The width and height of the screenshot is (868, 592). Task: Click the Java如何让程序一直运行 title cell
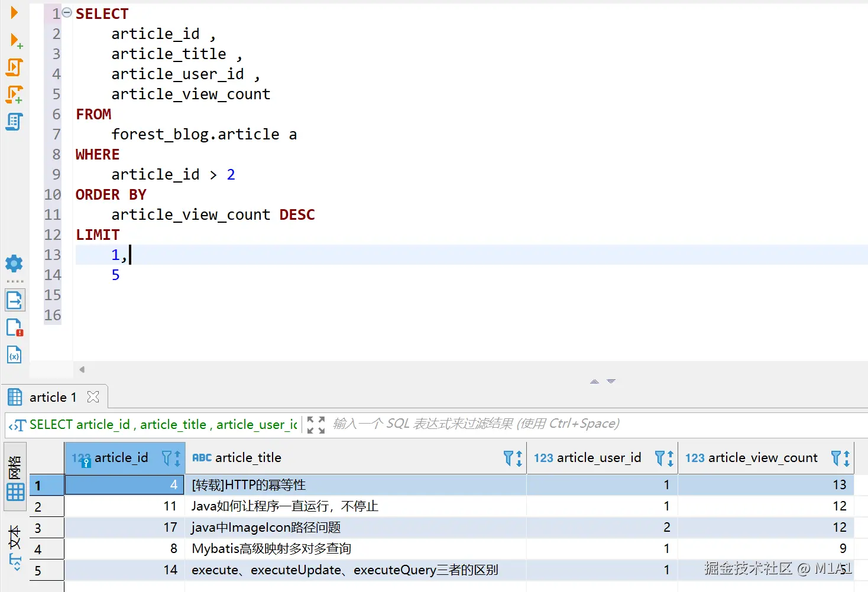[355, 506]
